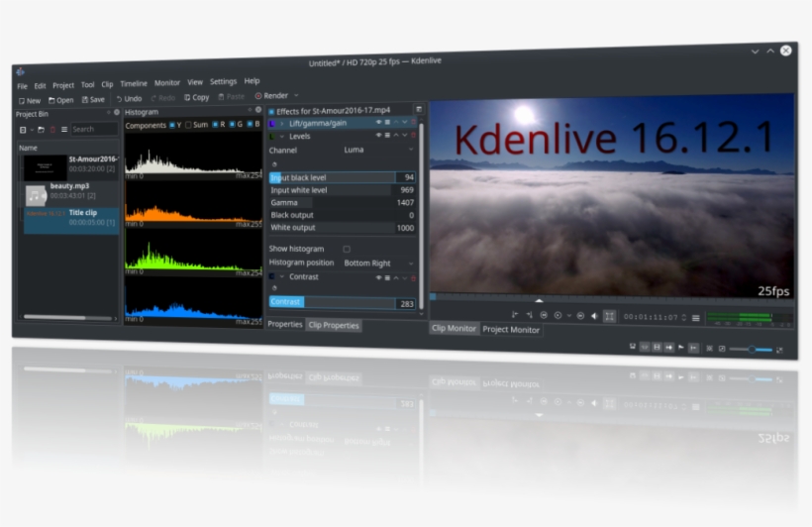
Task: Collapse the Levels effect
Action: (x=282, y=137)
